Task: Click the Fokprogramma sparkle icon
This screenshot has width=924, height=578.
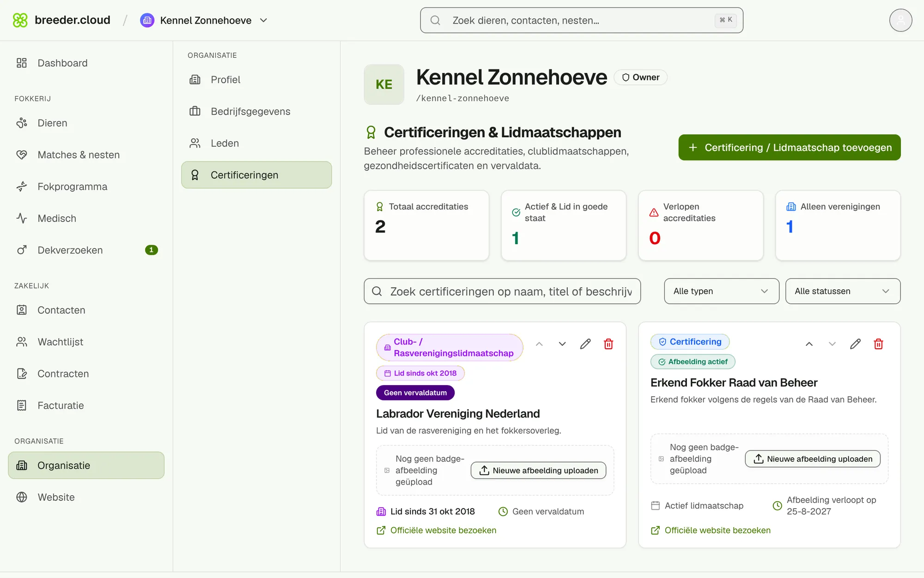Action: pos(22,186)
